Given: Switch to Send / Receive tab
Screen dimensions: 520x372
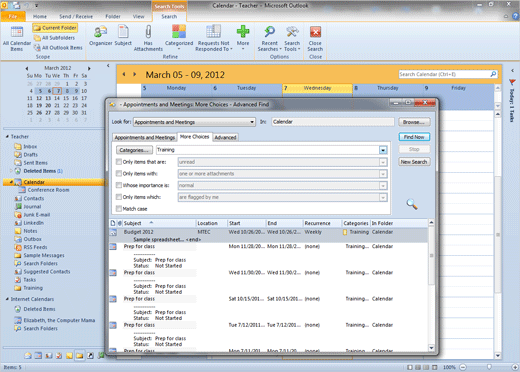Looking at the screenshot, I should point(76,16).
